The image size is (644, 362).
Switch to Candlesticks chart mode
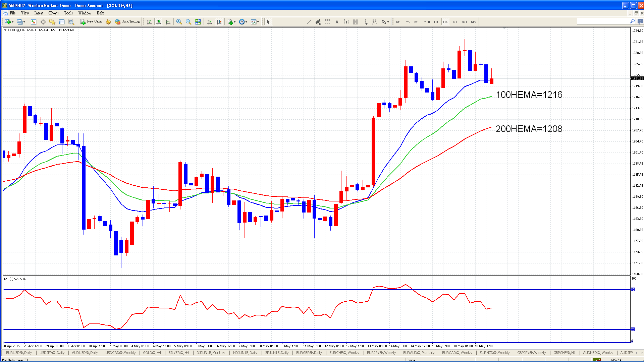click(159, 22)
